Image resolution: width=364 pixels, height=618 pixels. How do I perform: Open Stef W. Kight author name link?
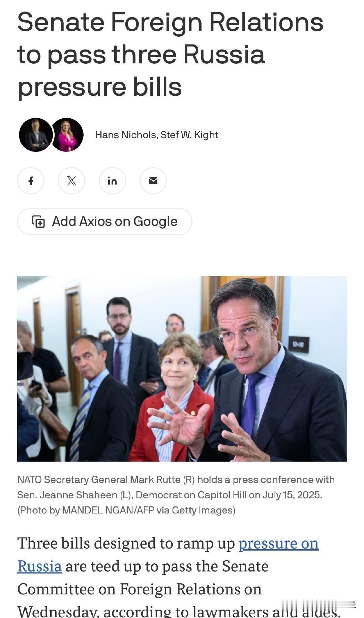[189, 135]
